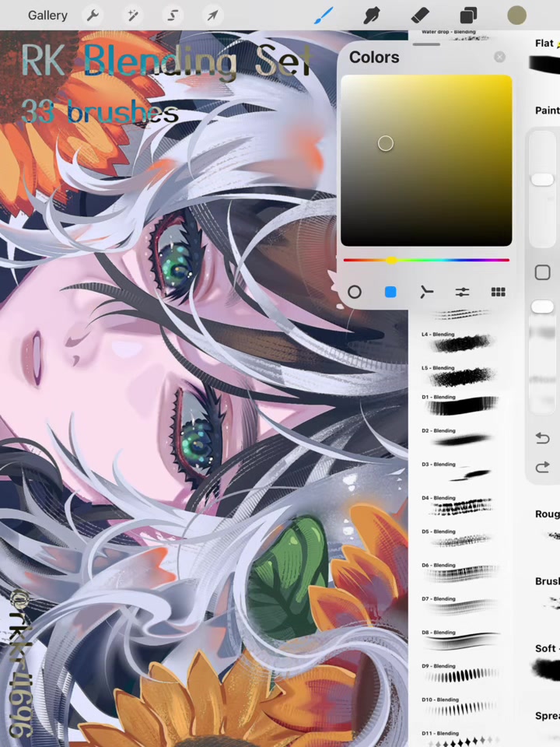The image size is (560, 747).
Task: Select the D3 - Blending brush
Action: [459, 472]
